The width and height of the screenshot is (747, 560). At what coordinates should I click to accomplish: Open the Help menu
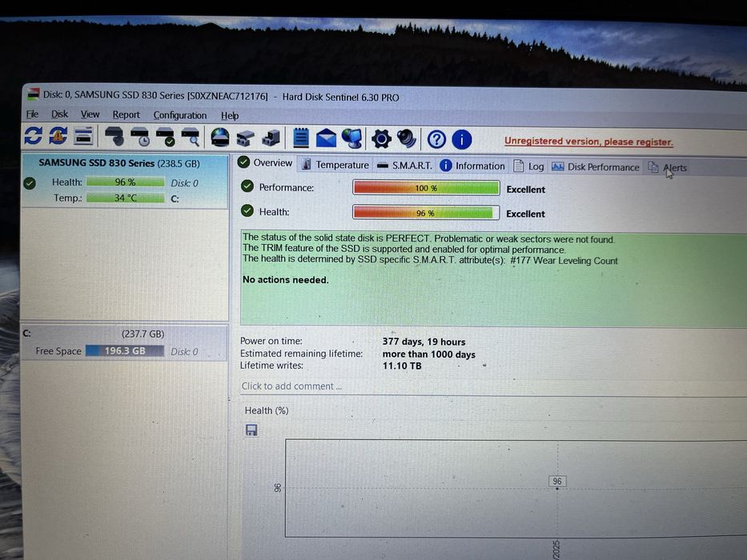(x=230, y=116)
